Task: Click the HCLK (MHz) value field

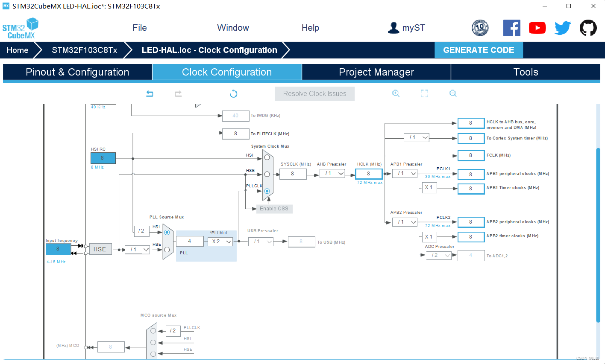Action: coord(369,174)
